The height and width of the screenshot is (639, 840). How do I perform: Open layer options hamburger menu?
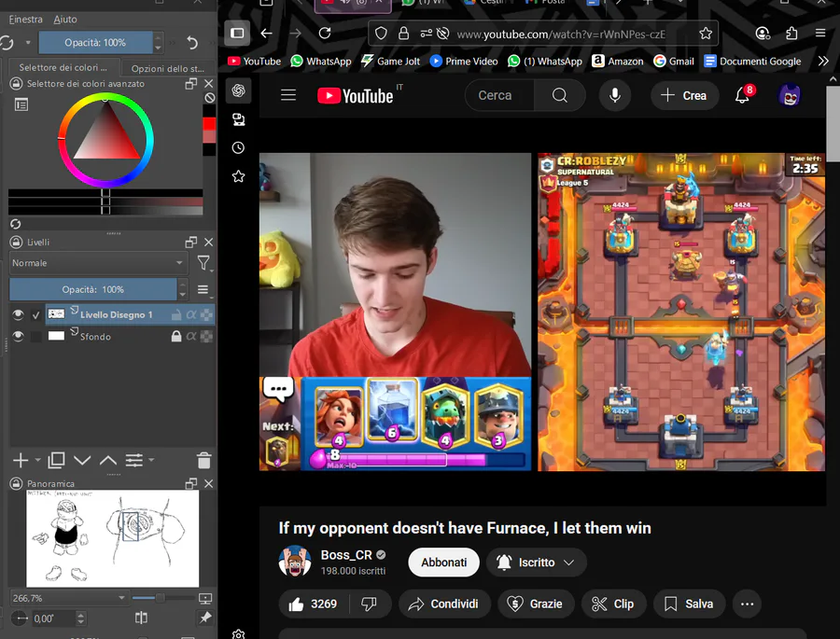pyautogui.click(x=203, y=290)
